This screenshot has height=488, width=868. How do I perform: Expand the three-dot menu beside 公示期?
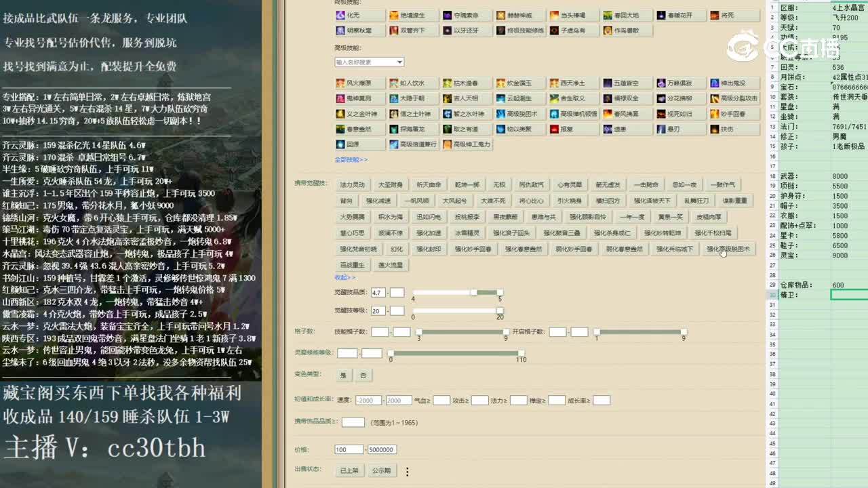(x=406, y=470)
